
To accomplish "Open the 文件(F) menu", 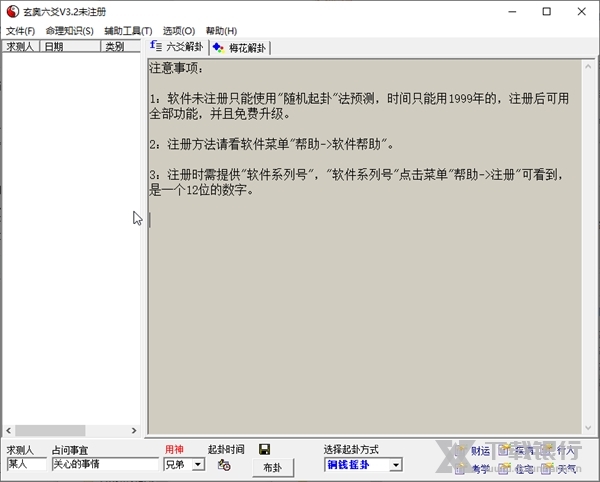I will [x=20, y=31].
